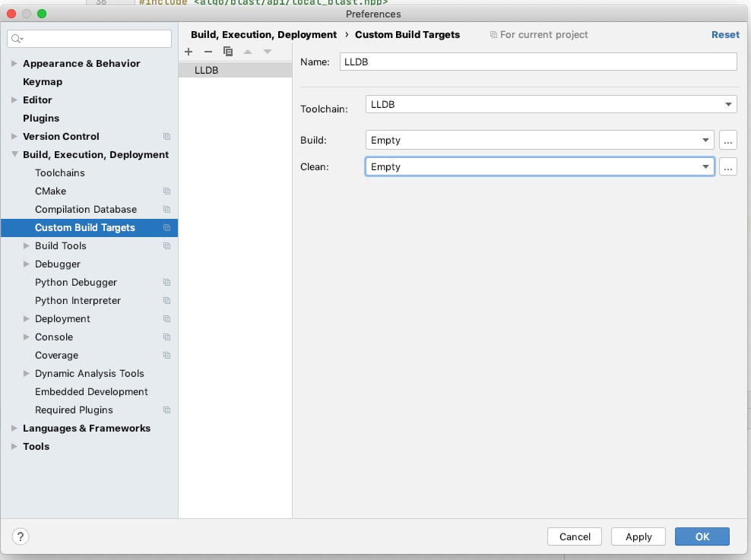751x560 pixels.
Task: Expand Dynamic Analysis Tools node
Action: click(27, 373)
